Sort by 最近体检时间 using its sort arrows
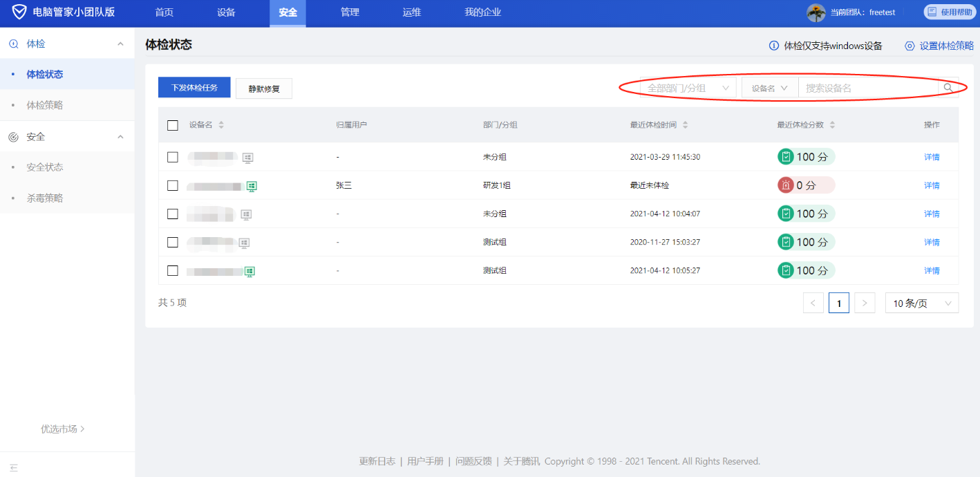Viewport: 980px width, 477px height. pos(685,125)
